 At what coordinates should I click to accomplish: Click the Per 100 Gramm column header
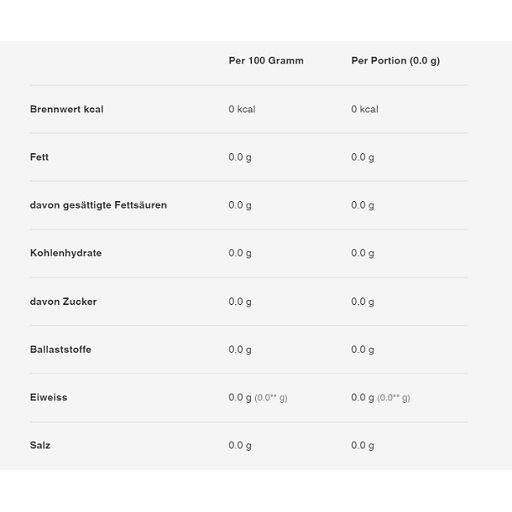[x=266, y=61]
